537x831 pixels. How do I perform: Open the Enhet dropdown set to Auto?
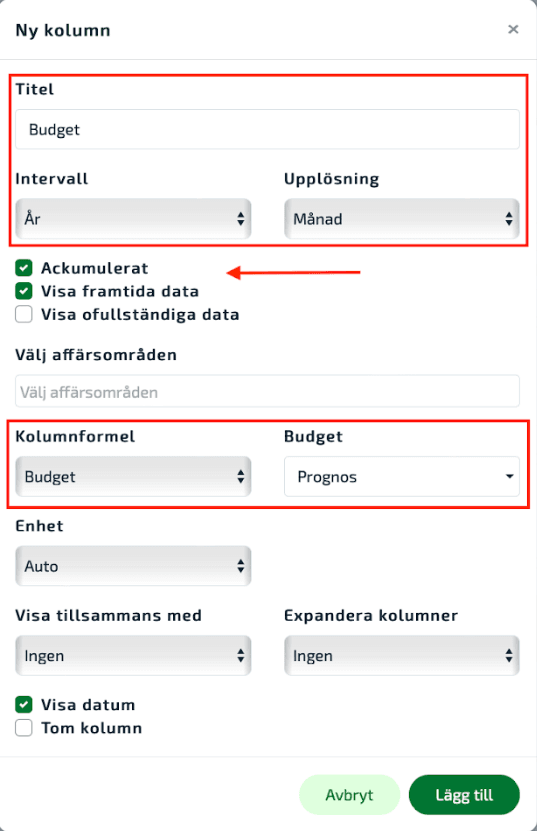pyautogui.click(x=133, y=566)
